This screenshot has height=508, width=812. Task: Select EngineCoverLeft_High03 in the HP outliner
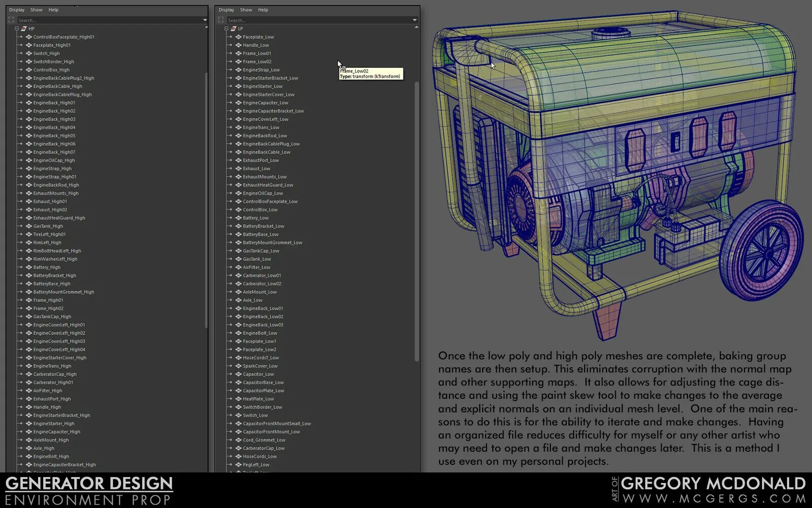pos(59,341)
